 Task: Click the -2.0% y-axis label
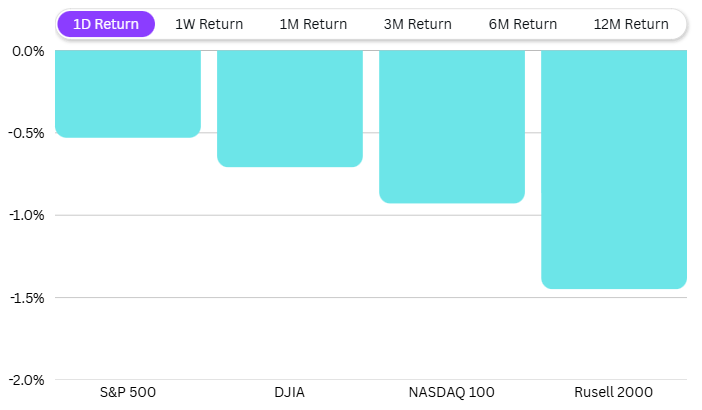[26, 380]
